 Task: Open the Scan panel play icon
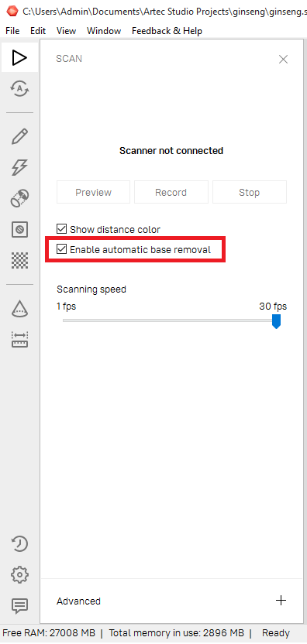[19, 57]
